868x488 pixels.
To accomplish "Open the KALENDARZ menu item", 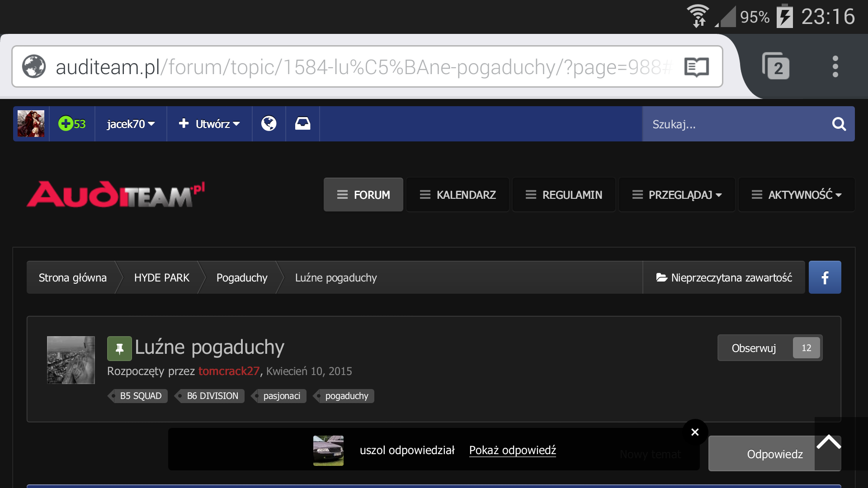I will pyautogui.click(x=458, y=195).
